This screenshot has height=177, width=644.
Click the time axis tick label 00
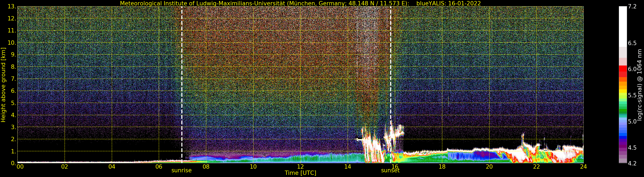pos(20,166)
